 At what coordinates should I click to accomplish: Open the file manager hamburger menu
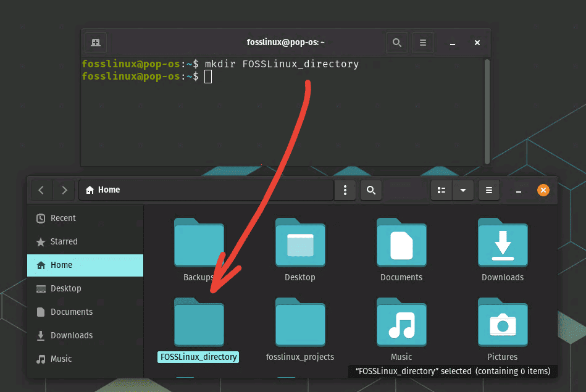point(488,190)
